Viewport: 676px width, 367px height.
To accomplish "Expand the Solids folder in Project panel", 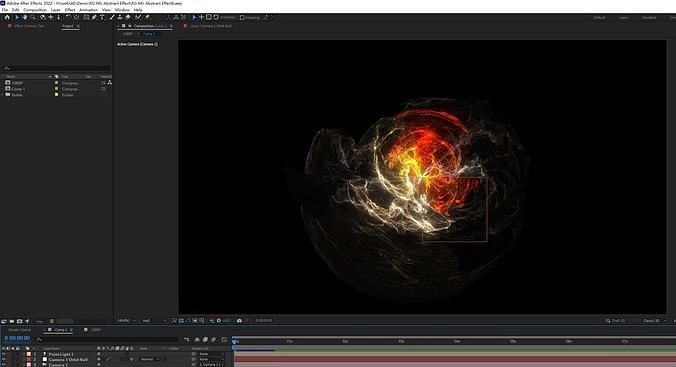I will click(x=3, y=94).
